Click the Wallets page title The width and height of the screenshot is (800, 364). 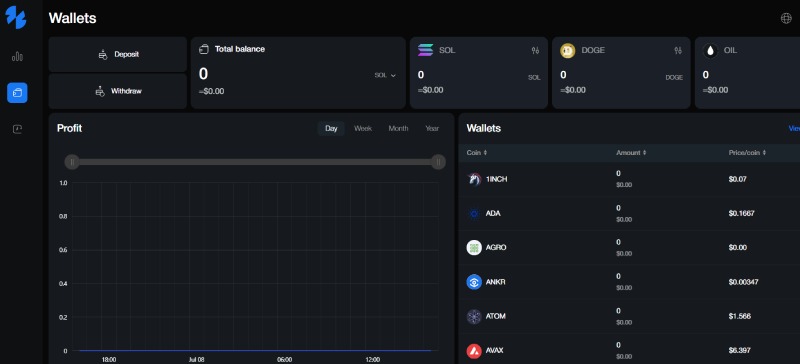(72, 18)
